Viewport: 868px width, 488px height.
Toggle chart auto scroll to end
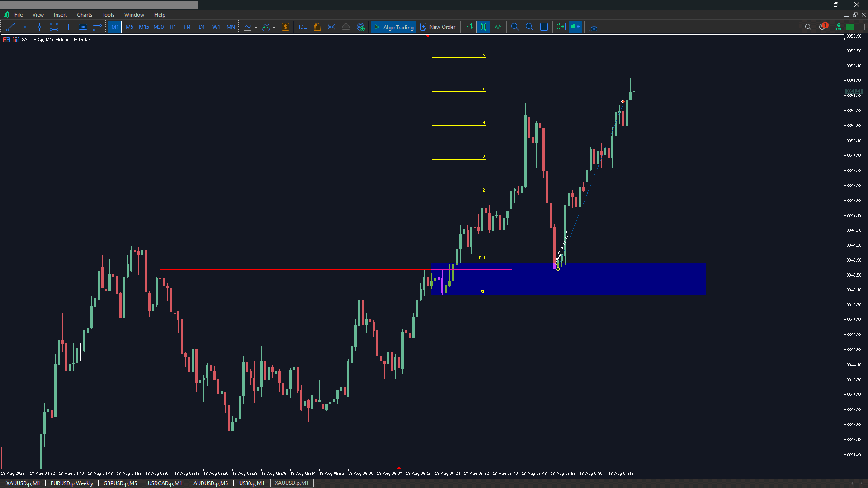coord(561,27)
